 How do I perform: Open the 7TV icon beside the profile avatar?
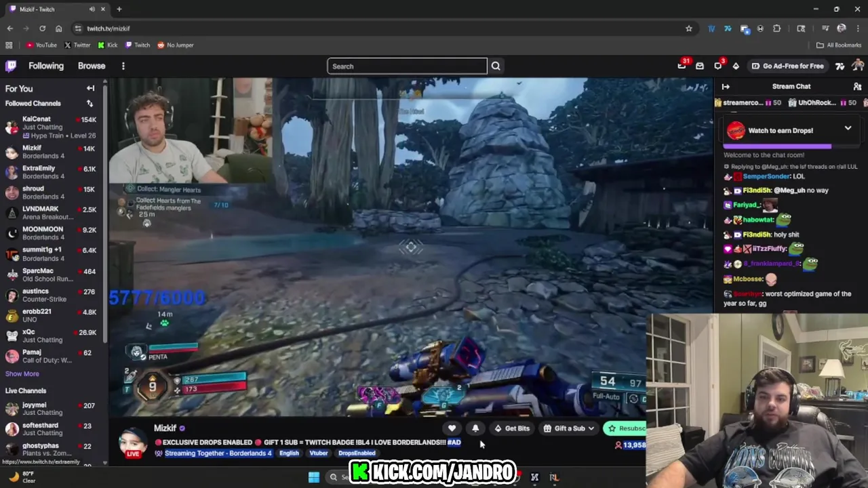click(840, 66)
